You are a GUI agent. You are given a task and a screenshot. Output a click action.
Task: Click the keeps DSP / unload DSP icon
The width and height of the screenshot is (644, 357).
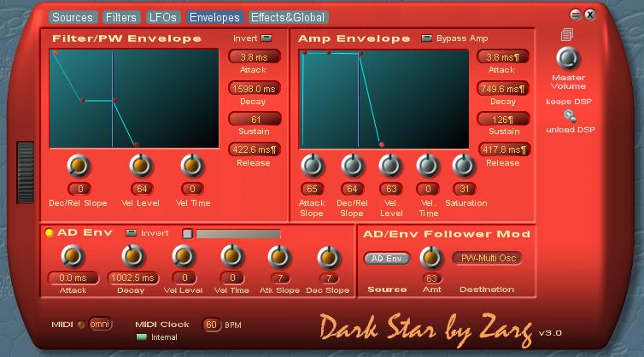coord(569,116)
